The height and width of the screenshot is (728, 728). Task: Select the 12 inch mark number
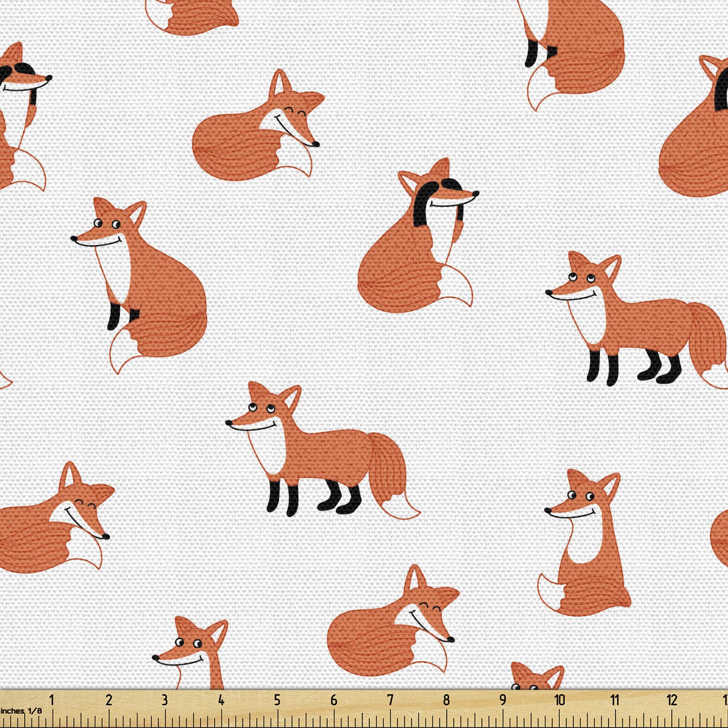pyautogui.click(x=672, y=700)
